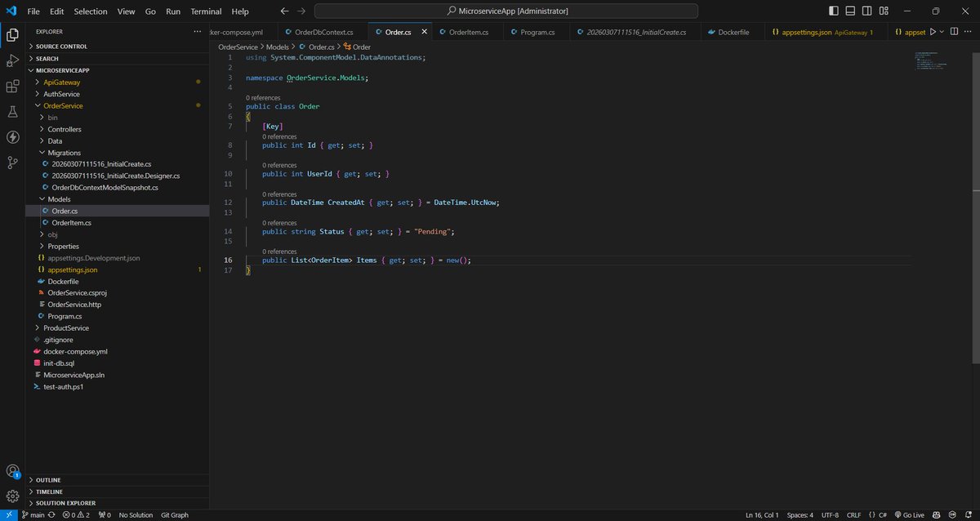Expand the SOURCE CONTROL section

(117, 47)
